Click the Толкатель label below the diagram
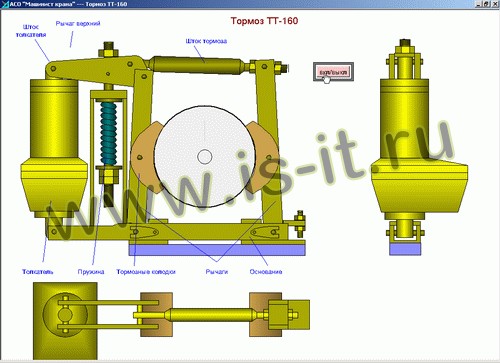This screenshot has width=500, height=363. tap(37, 272)
